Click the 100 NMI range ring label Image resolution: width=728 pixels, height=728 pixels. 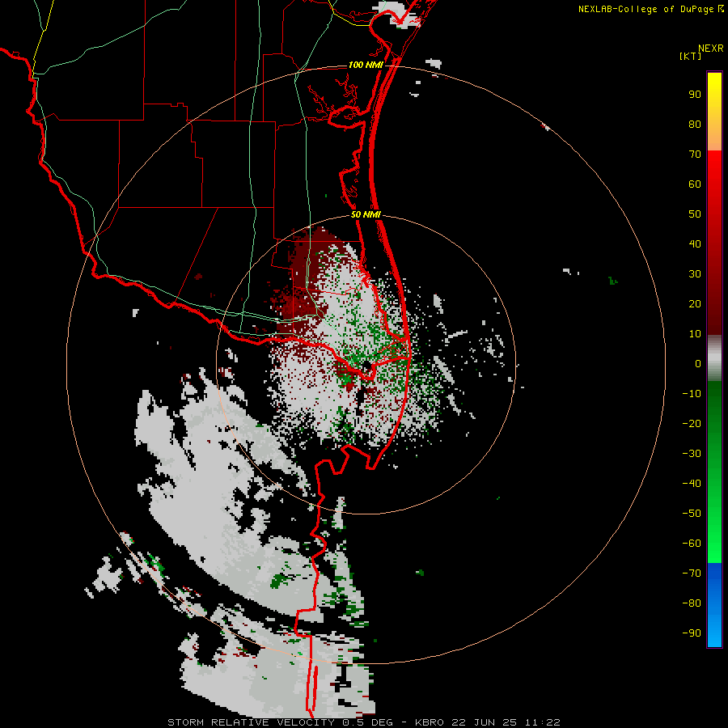[x=366, y=65]
